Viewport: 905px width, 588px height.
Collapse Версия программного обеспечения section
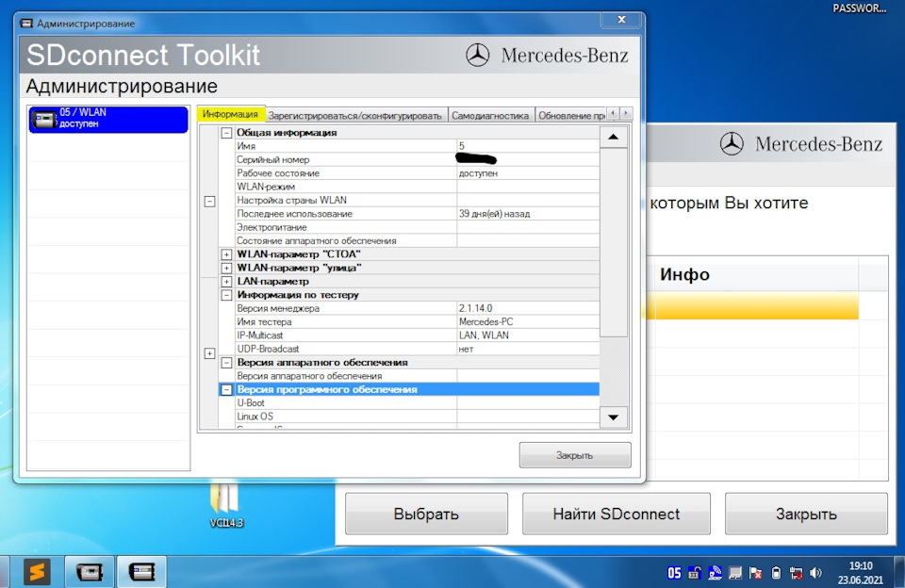click(227, 389)
